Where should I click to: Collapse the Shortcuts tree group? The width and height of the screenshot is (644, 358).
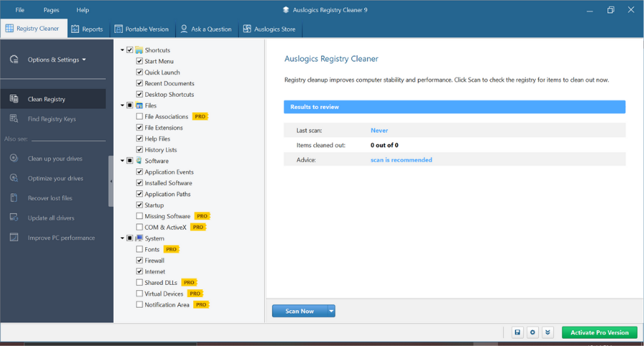(122, 50)
